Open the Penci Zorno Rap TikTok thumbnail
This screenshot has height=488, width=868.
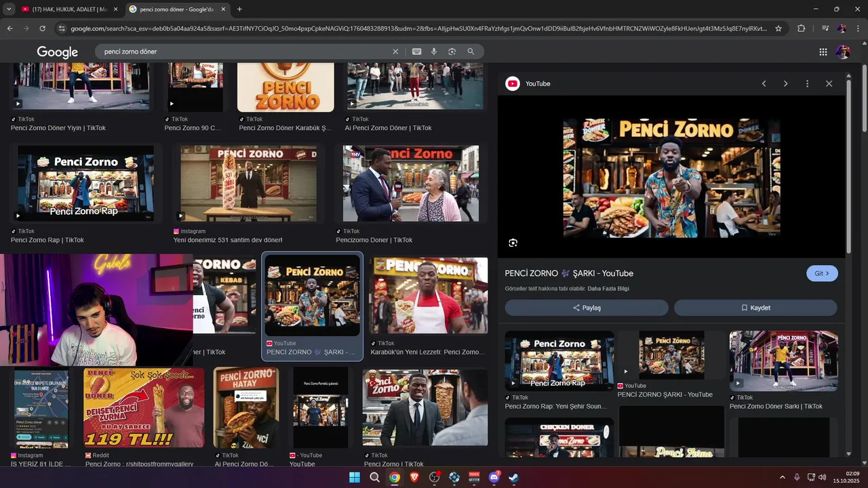pos(85,183)
